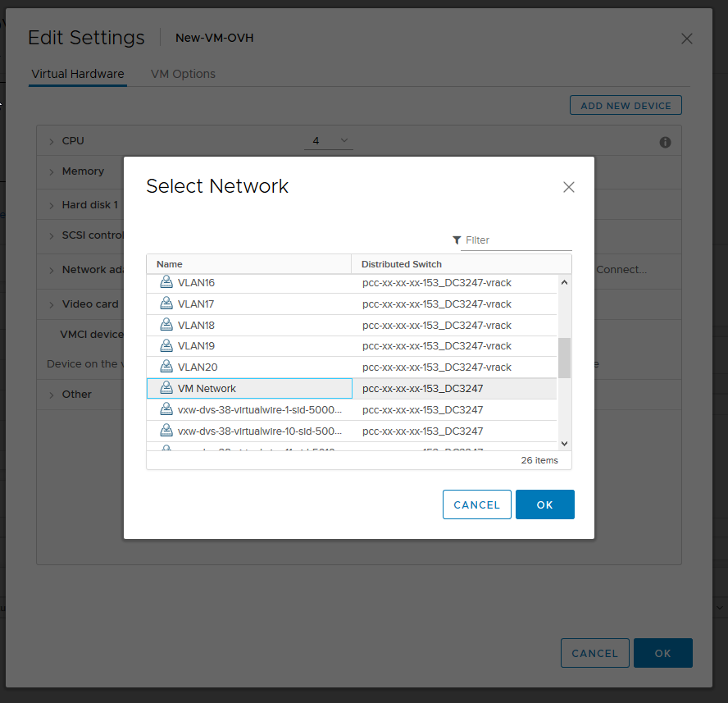
Task: Confirm network selection with OK
Action: 544,504
